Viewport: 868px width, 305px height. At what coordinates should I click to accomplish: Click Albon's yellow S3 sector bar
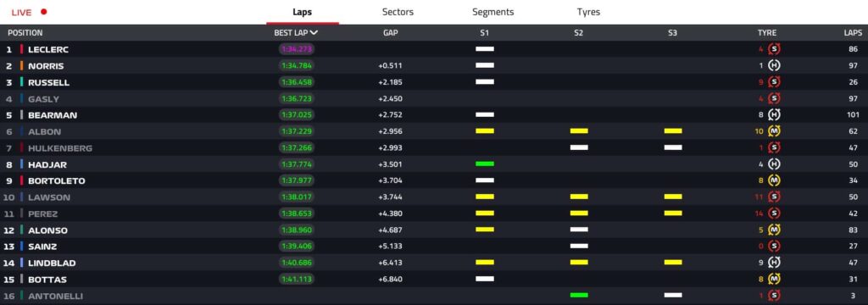pyautogui.click(x=673, y=131)
